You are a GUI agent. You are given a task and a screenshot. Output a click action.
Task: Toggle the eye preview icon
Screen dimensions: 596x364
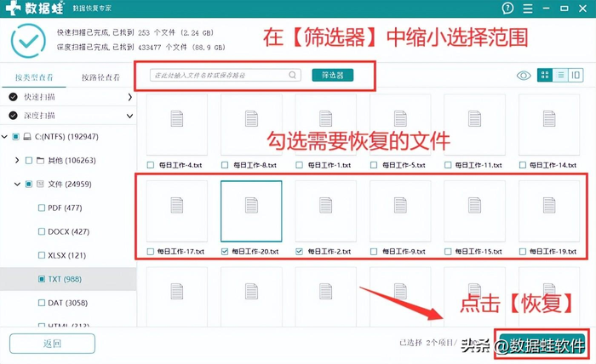click(x=524, y=76)
